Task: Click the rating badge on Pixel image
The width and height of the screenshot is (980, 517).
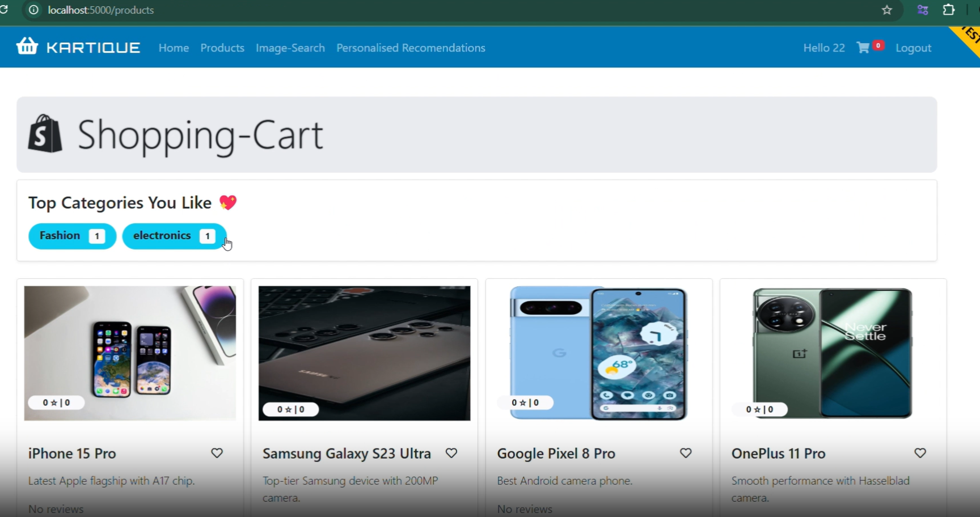Action: [525, 402]
